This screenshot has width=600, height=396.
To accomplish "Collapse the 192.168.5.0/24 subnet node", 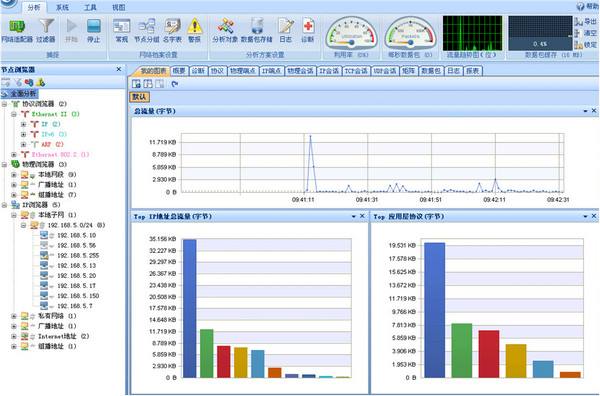I will pyautogui.click(x=24, y=225).
